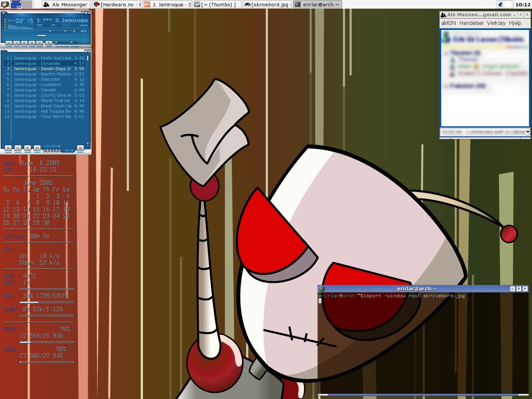532x399 pixels.
Task: Click the terminal command line text
Action: click(392, 296)
